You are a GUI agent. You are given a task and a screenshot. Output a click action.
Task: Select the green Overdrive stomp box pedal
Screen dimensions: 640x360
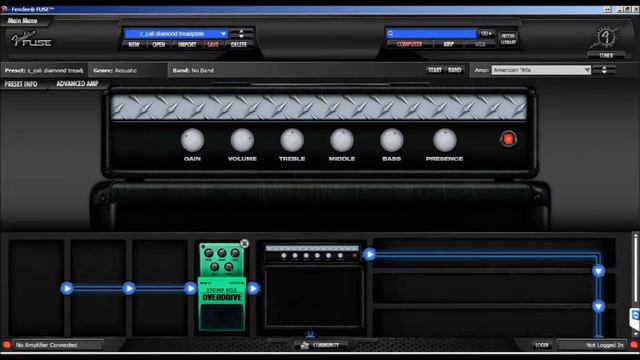222,287
